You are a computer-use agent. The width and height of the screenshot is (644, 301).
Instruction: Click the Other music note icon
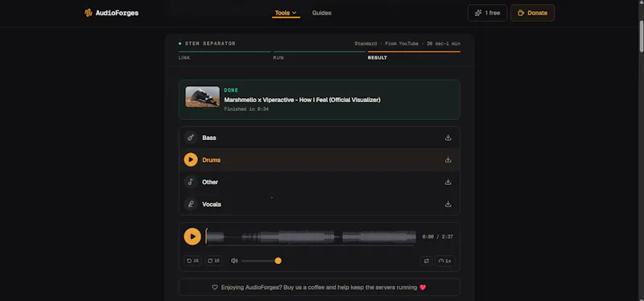click(191, 182)
